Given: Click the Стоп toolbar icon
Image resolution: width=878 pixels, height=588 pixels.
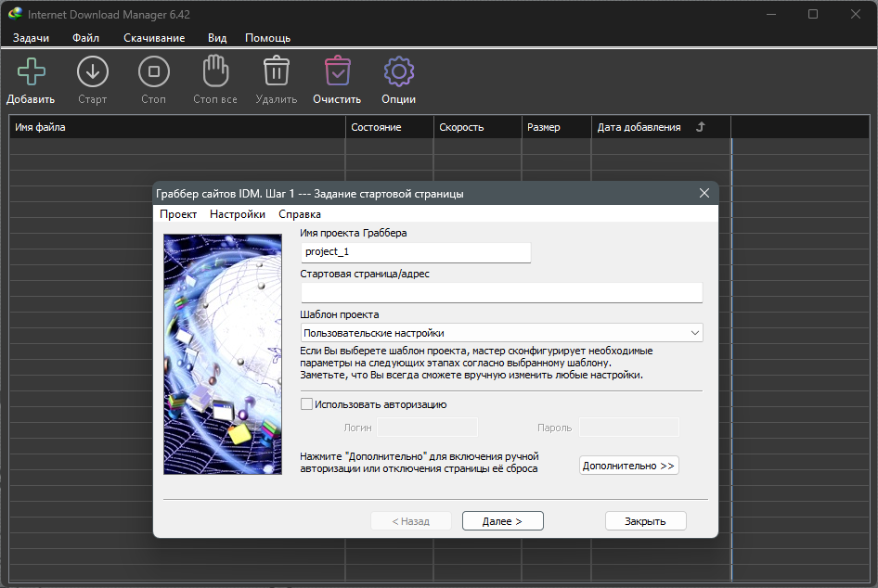Looking at the screenshot, I should point(153,72).
